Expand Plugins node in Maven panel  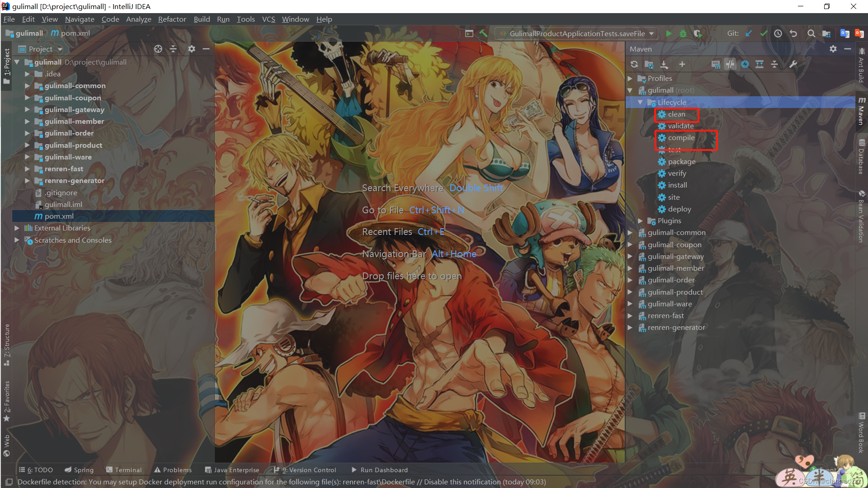(640, 221)
